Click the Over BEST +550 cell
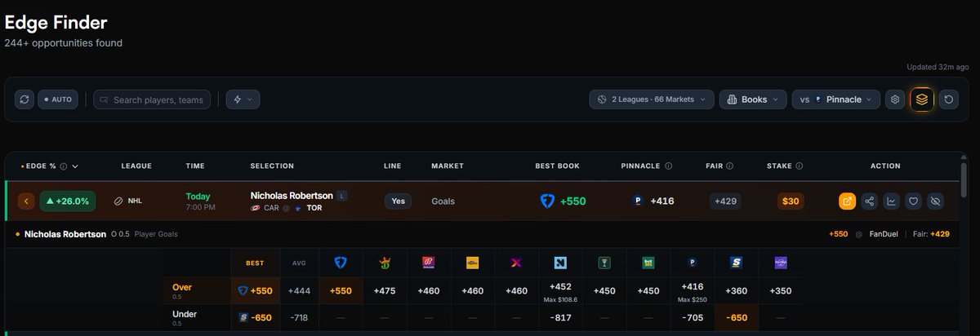Viewport: 980px width, 336px height. coord(255,290)
